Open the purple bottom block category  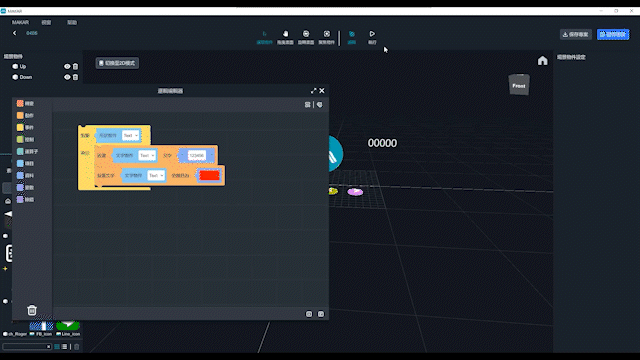(x=25, y=200)
